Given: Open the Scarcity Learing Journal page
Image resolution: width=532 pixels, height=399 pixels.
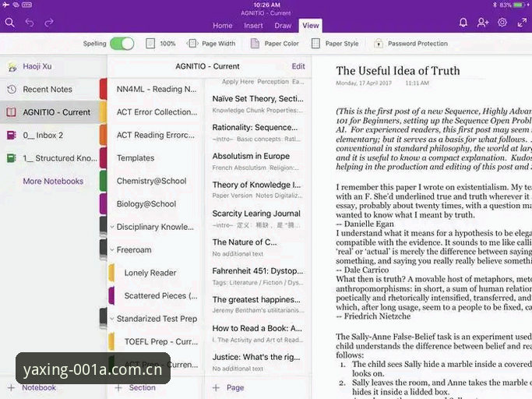Looking at the screenshot, I should click(258, 219).
